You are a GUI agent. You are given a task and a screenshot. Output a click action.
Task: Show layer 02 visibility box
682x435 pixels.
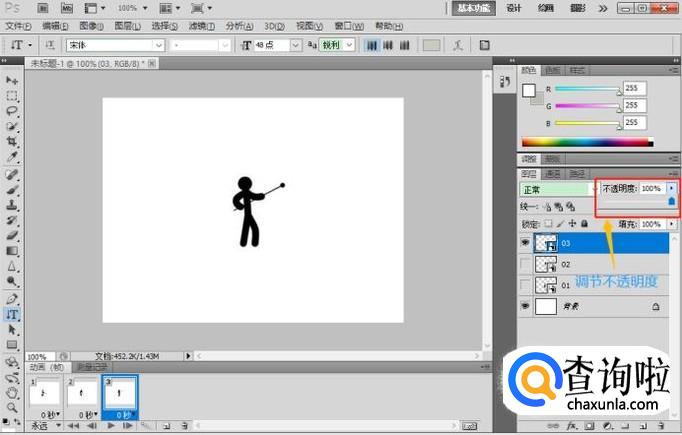pyautogui.click(x=525, y=264)
